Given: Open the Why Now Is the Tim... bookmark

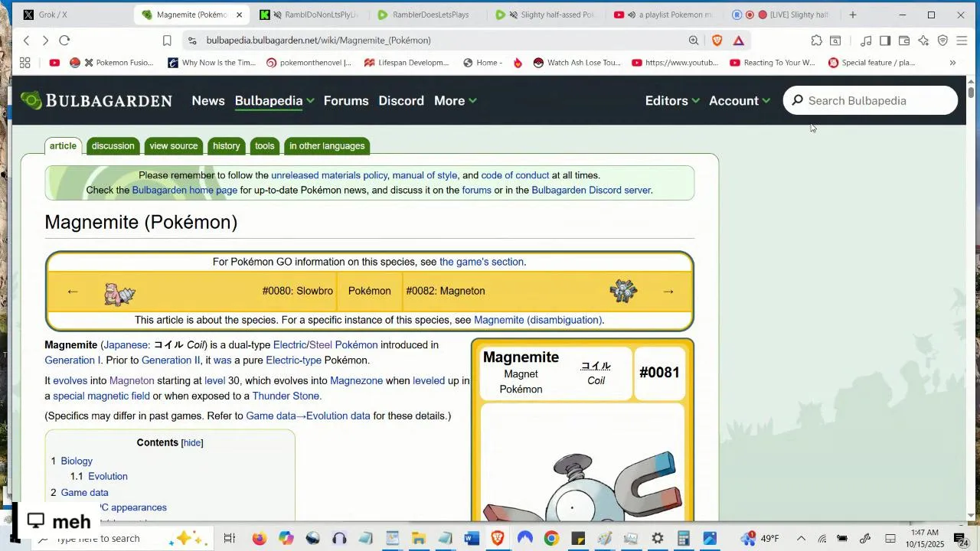Looking at the screenshot, I should point(212,63).
